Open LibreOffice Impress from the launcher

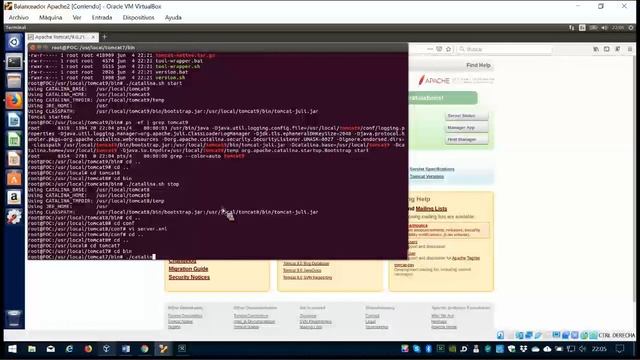[14, 159]
